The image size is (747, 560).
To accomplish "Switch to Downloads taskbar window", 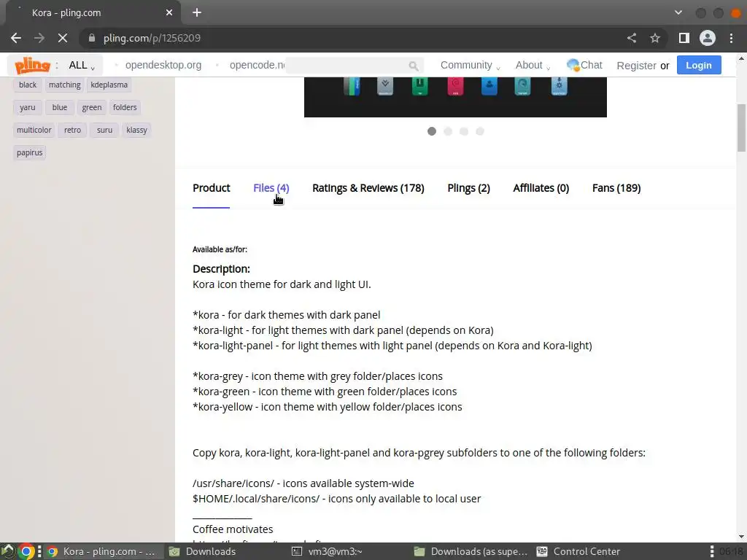I will pos(204,551).
